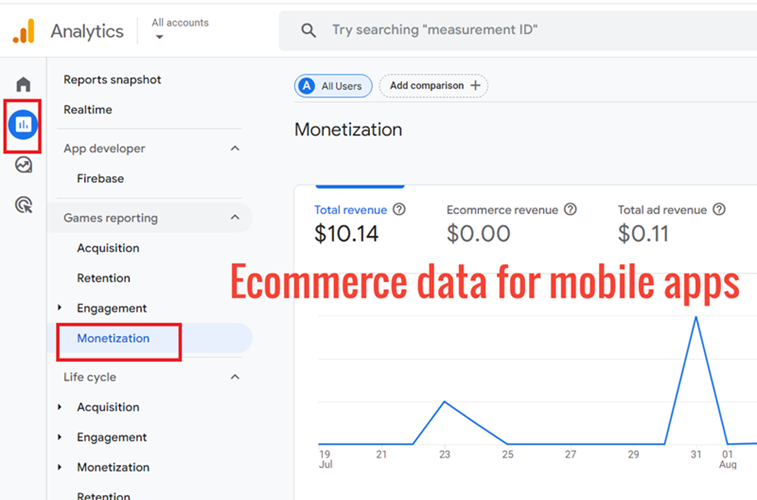The image size is (757, 500).
Task: Click help icon next to Total ad revenue
Action: point(719,209)
